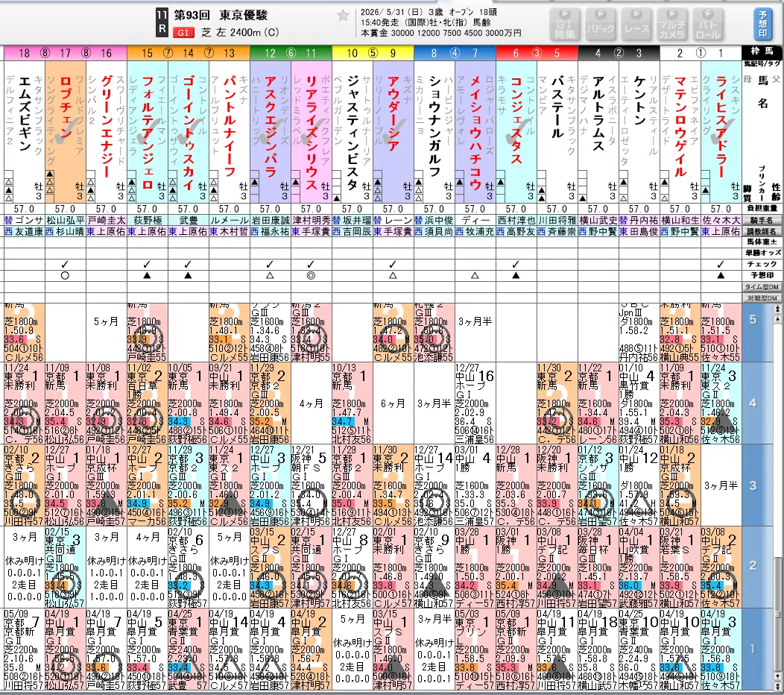Click the △ prediction mark for アスクエジンバラ
784x695 pixels.
coord(270,276)
